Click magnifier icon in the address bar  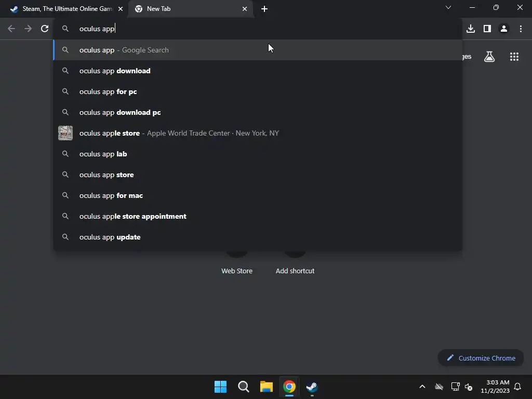(x=65, y=29)
